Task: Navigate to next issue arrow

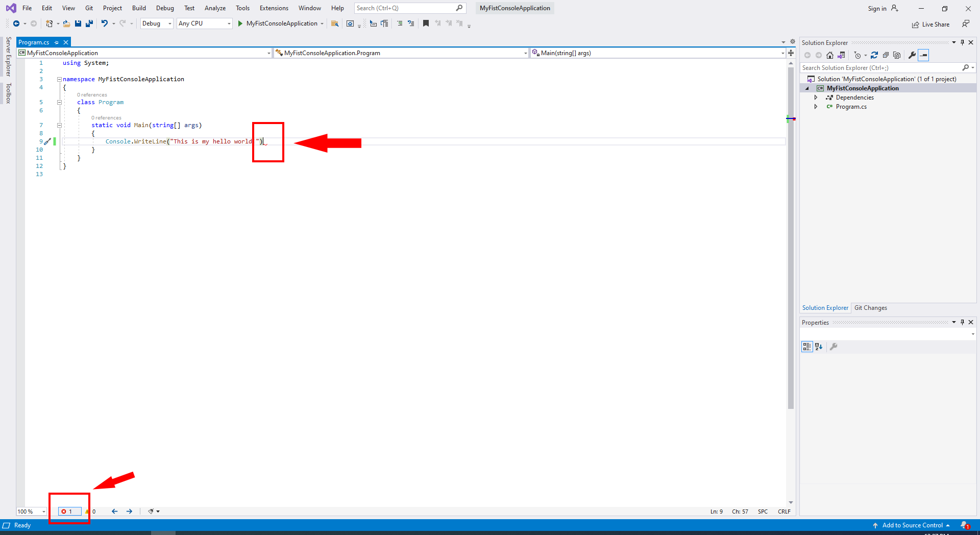Action: [129, 512]
